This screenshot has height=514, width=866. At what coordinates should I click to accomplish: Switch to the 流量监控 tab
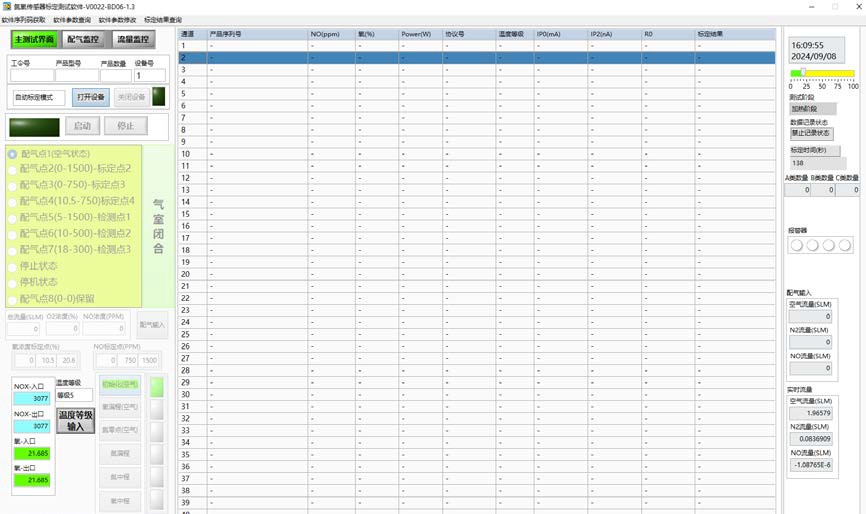pos(133,39)
